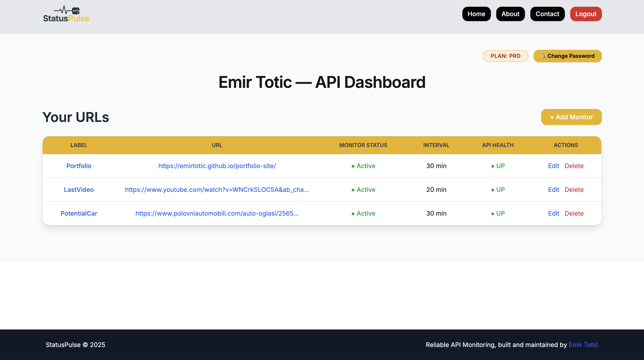Open the polovniautomobili.com auto-oglasi URL
The height and width of the screenshot is (360, 644).
pos(217,213)
